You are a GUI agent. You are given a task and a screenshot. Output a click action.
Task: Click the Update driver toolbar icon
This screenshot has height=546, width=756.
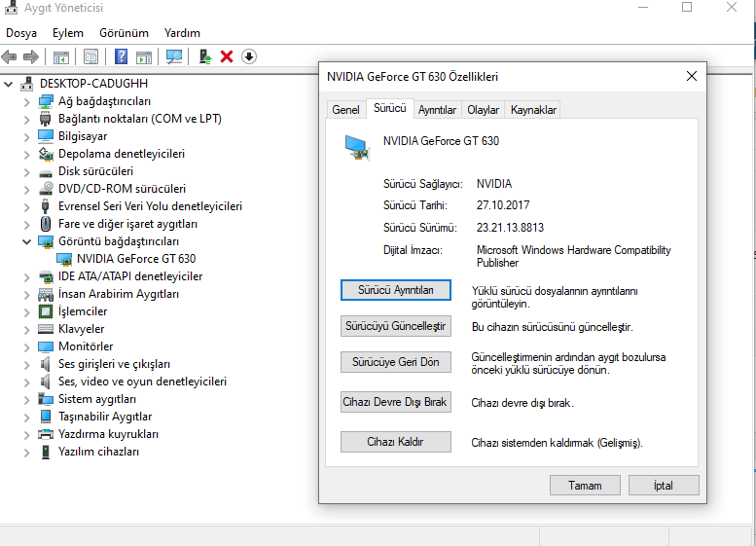[205, 56]
